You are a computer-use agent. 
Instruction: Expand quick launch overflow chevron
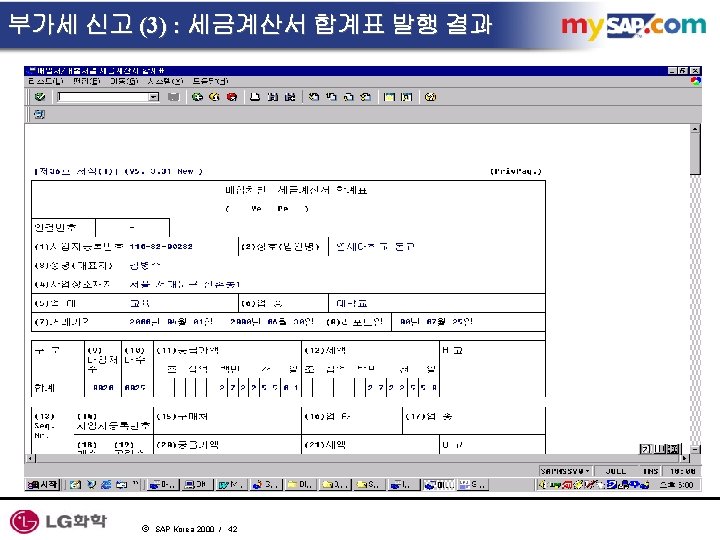(135, 484)
